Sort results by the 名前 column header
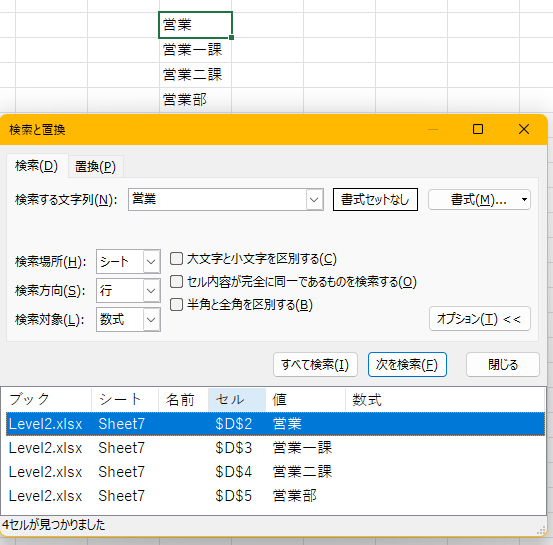The height and width of the screenshot is (545, 553). (183, 400)
